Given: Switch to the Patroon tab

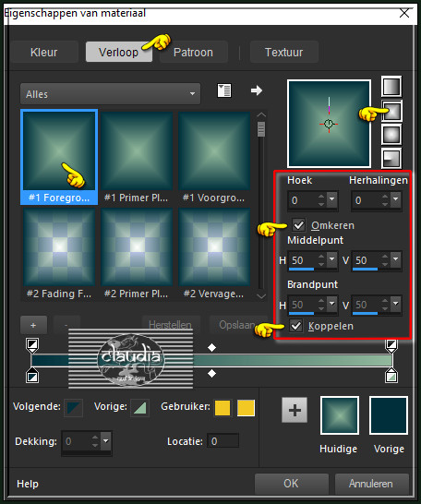Looking at the screenshot, I should [194, 52].
